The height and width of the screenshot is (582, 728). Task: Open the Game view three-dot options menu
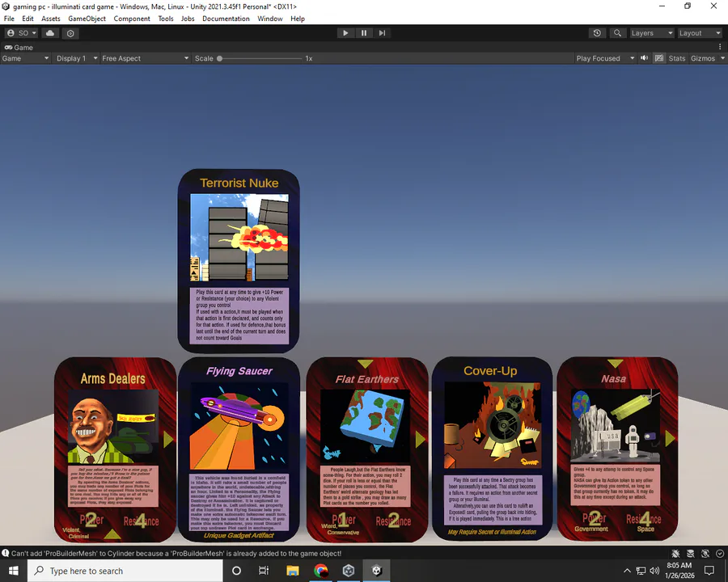click(x=720, y=47)
